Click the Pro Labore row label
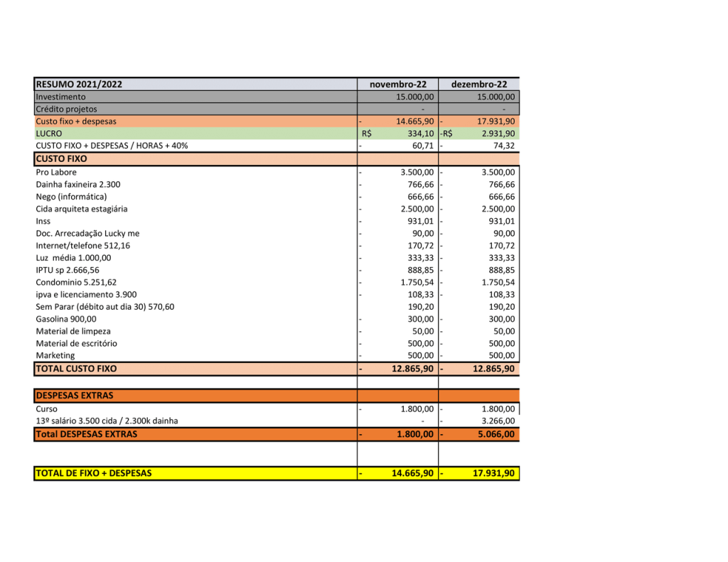 coord(56,172)
